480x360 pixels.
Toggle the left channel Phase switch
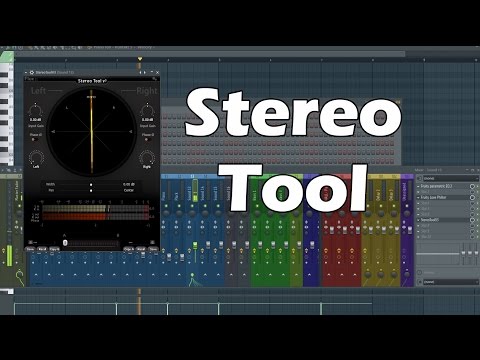pos(34,139)
